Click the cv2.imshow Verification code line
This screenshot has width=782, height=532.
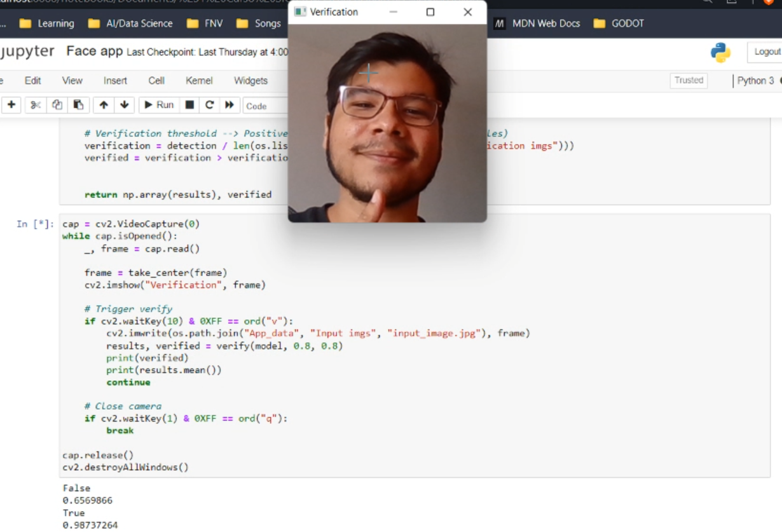click(175, 285)
